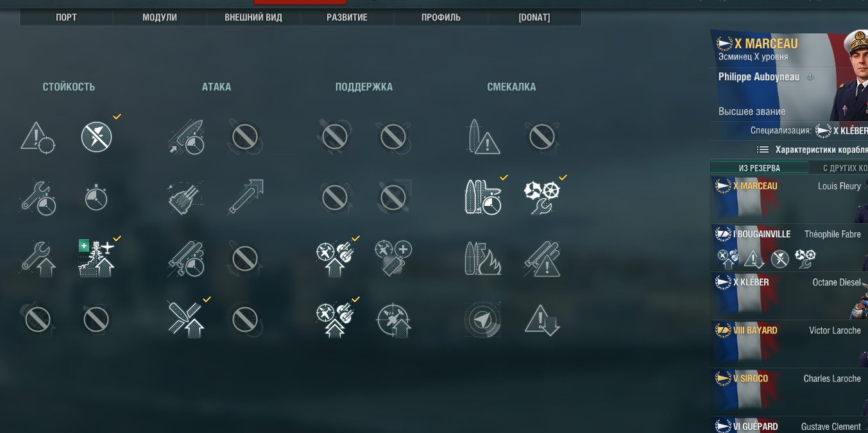Select the warning triangle with down arrow skill

[542, 319]
